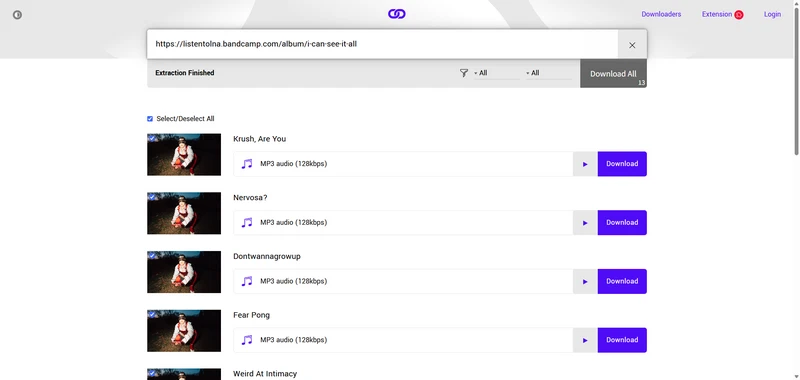Clear the URL with the X button
This screenshot has height=380, width=800.
(632, 45)
